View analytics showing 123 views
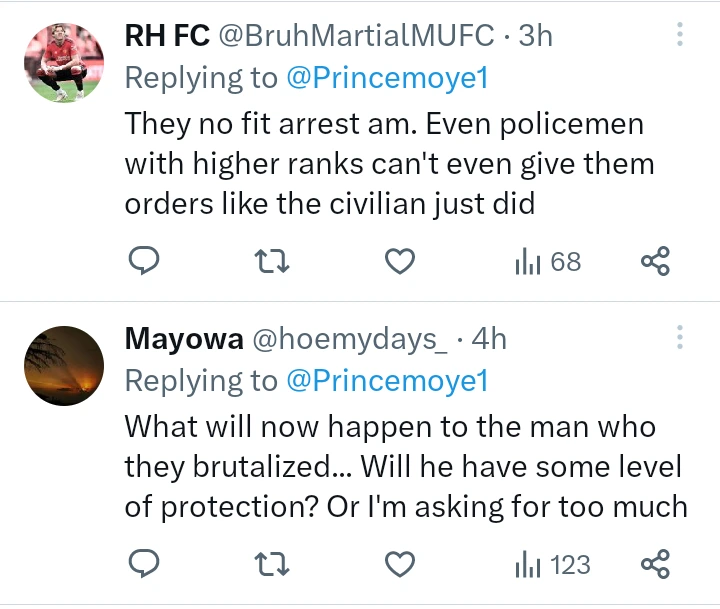The image size is (720, 609). click(x=552, y=565)
